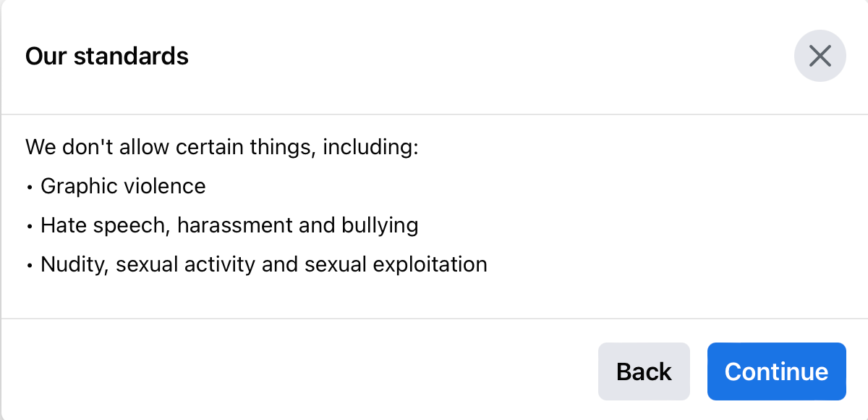This screenshot has height=420, width=868.
Task: Select the "Graphic violence" list item
Action: (123, 186)
